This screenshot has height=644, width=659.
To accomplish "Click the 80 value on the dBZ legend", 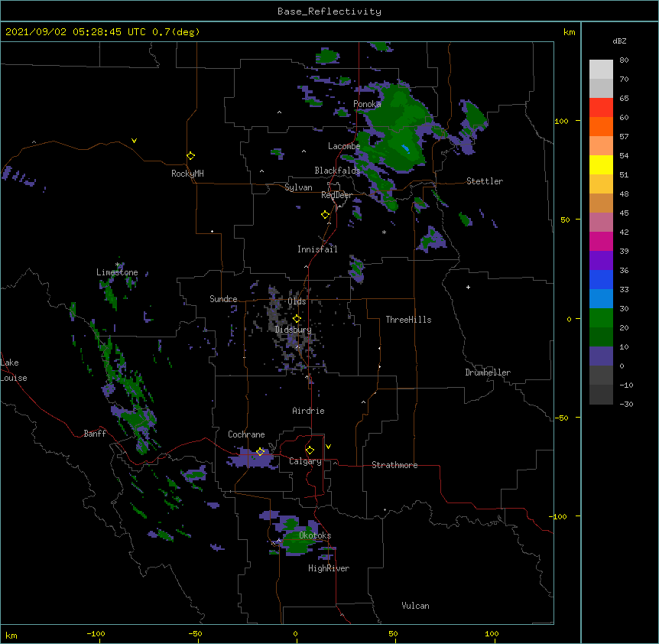I will [x=624, y=60].
